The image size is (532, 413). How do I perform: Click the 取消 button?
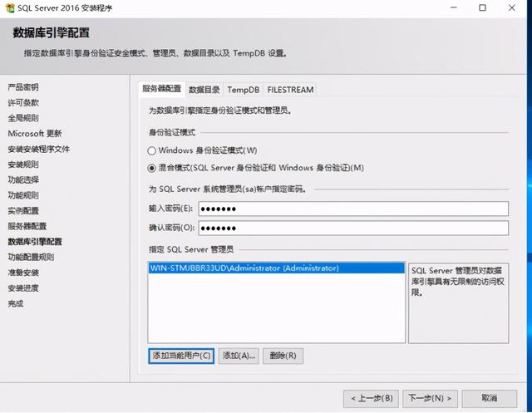(490, 398)
